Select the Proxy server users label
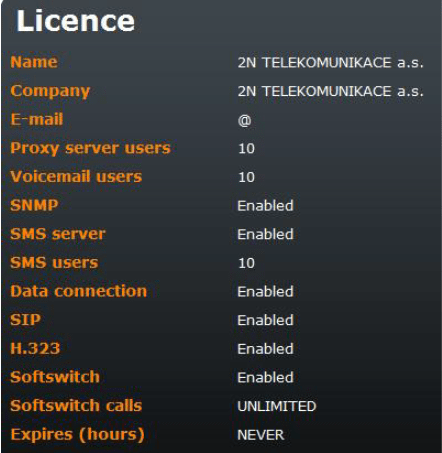 point(90,148)
